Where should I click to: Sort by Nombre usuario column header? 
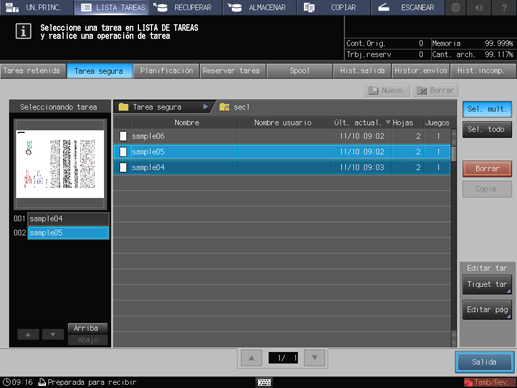point(283,123)
